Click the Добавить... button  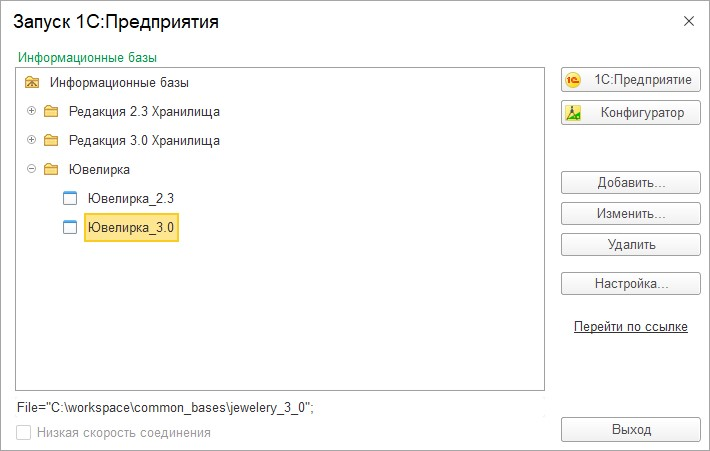coord(631,182)
